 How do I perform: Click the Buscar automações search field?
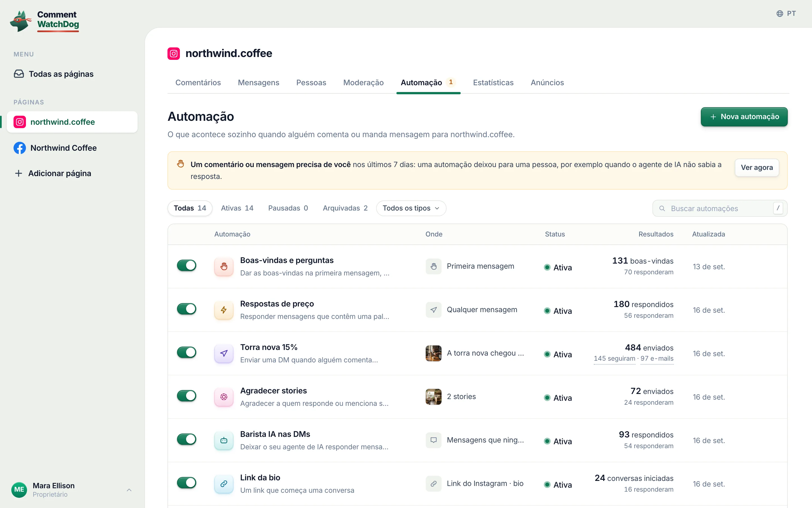720,209
